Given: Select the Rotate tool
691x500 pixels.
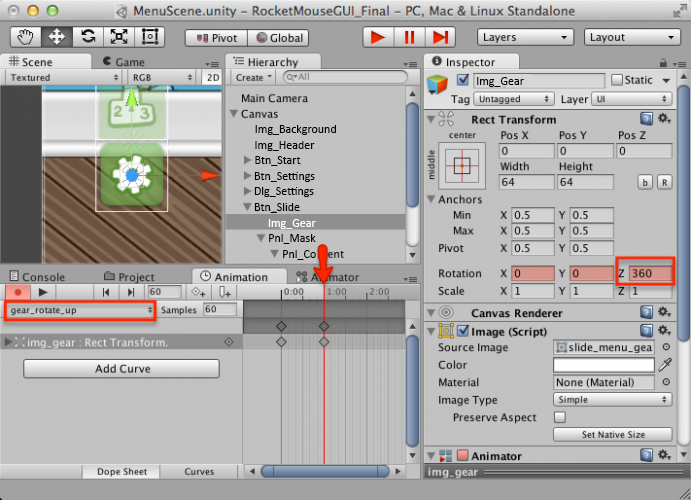Looking at the screenshot, I should (x=88, y=37).
